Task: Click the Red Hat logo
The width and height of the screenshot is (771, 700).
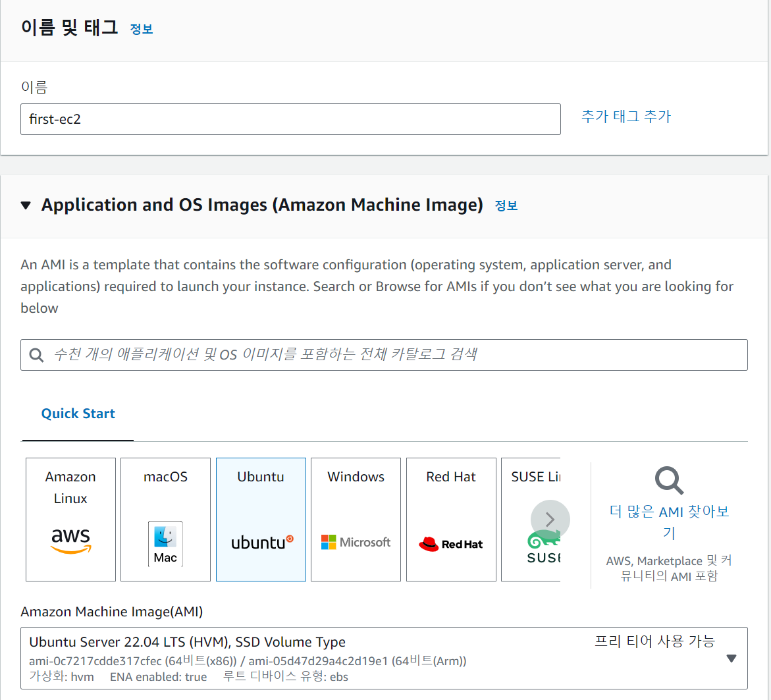Action: point(450,543)
